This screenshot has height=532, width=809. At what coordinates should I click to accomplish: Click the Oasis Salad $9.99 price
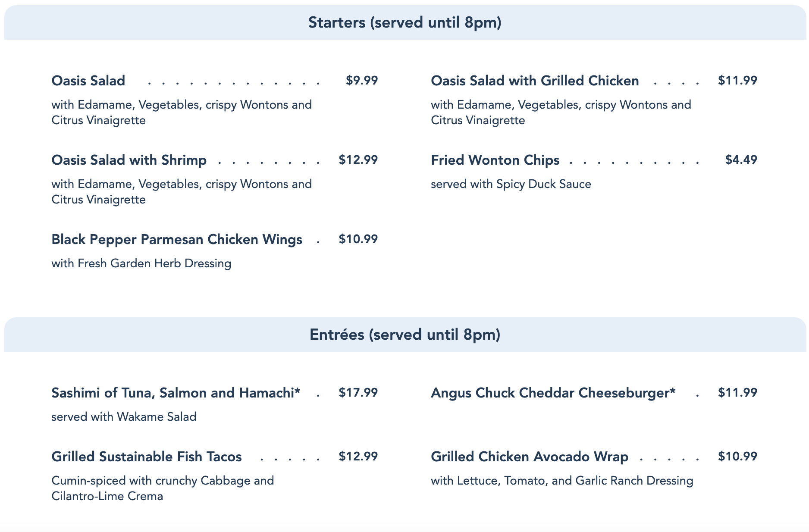(361, 80)
